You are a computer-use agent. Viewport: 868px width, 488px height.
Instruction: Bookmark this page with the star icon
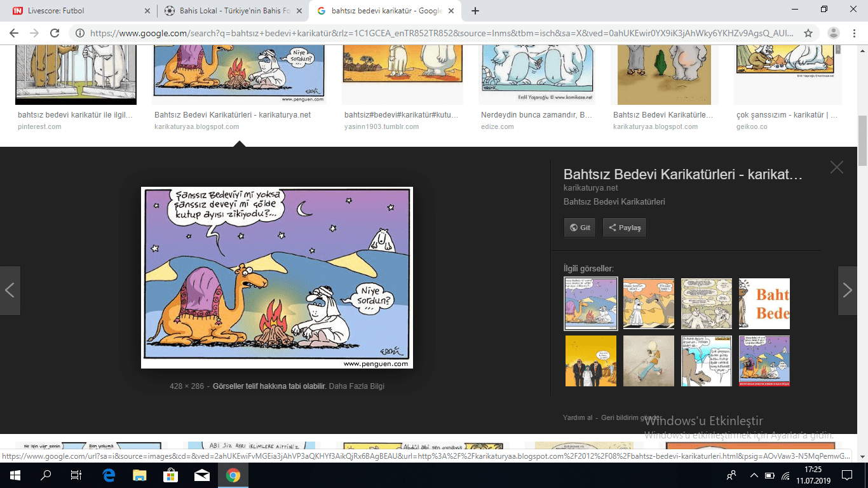coord(808,33)
